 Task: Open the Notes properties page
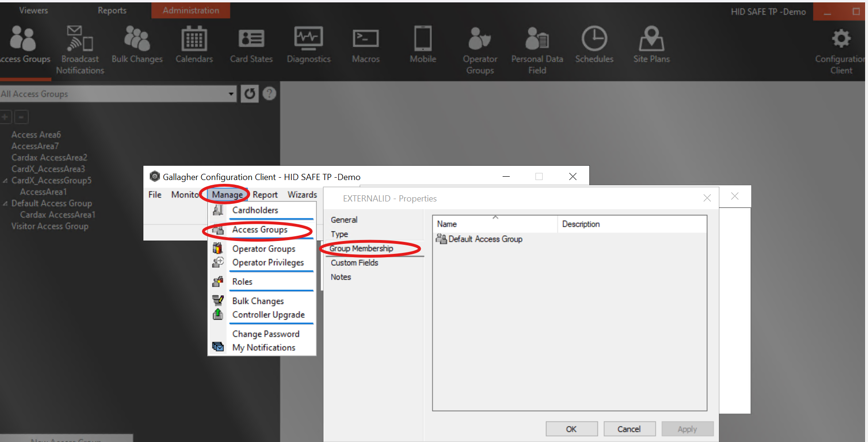coord(341,277)
